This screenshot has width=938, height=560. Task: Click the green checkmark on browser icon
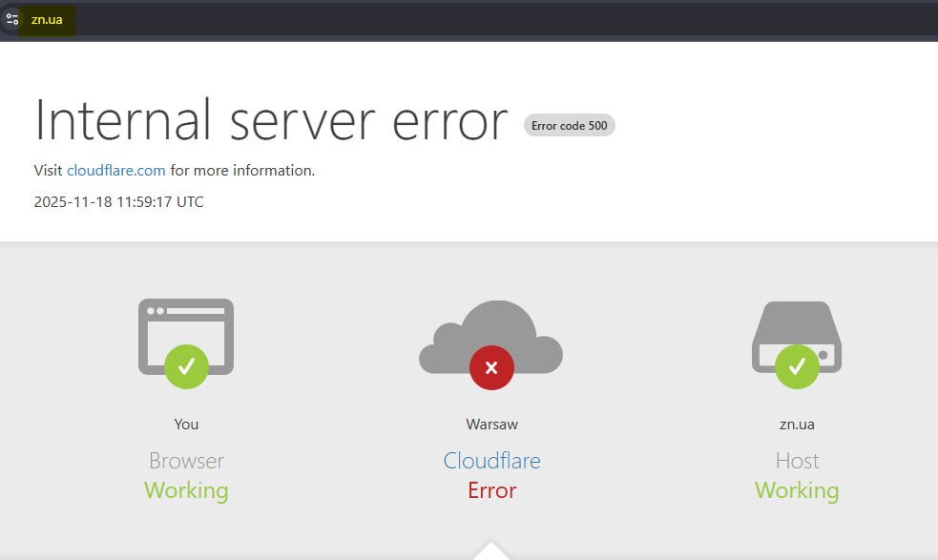186,366
